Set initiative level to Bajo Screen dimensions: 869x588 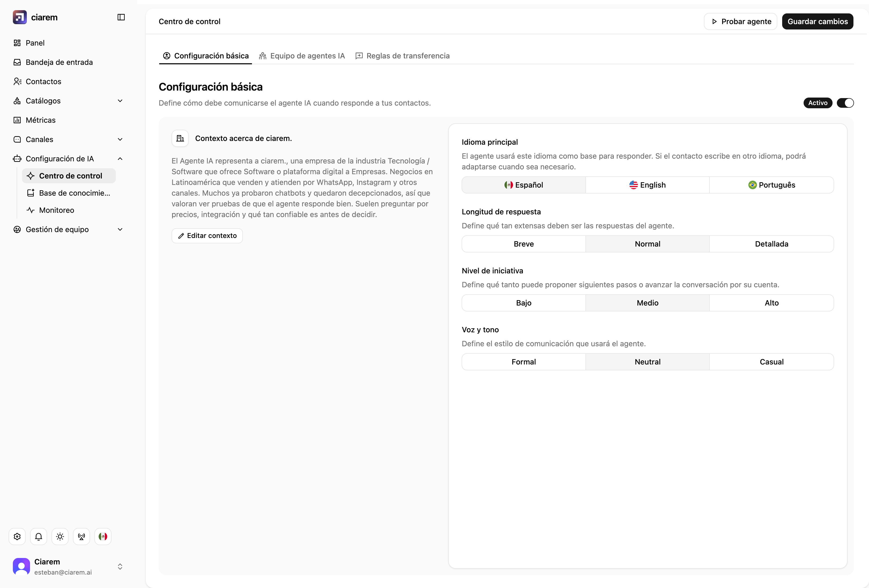523,303
